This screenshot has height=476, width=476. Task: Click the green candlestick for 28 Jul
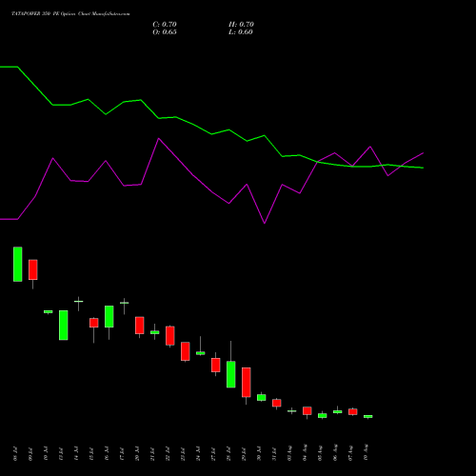click(x=231, y=374)
